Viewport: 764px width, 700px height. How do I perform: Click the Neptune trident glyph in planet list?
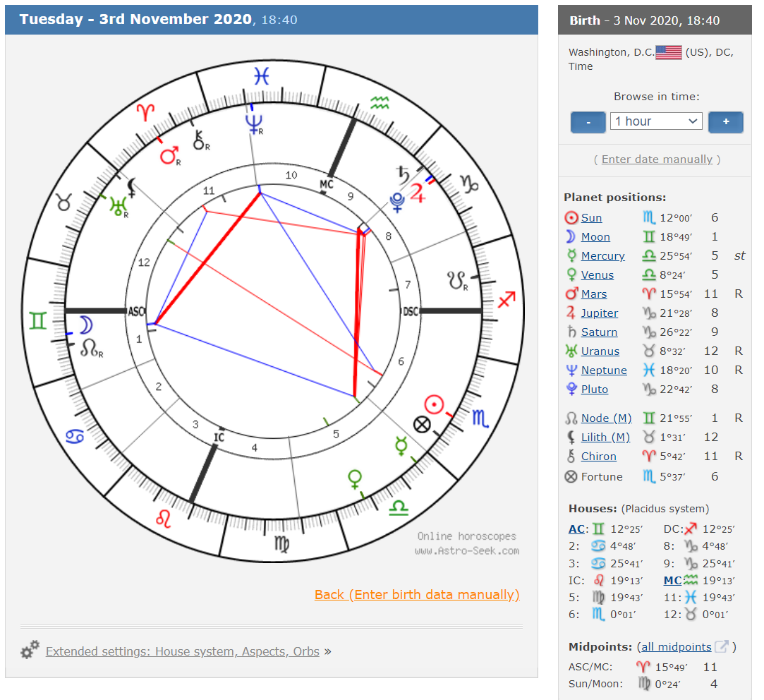(x=571, y=370)
